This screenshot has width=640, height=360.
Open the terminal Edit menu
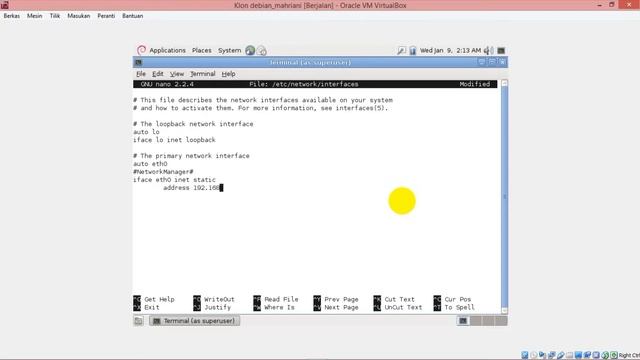pos(158,74)
